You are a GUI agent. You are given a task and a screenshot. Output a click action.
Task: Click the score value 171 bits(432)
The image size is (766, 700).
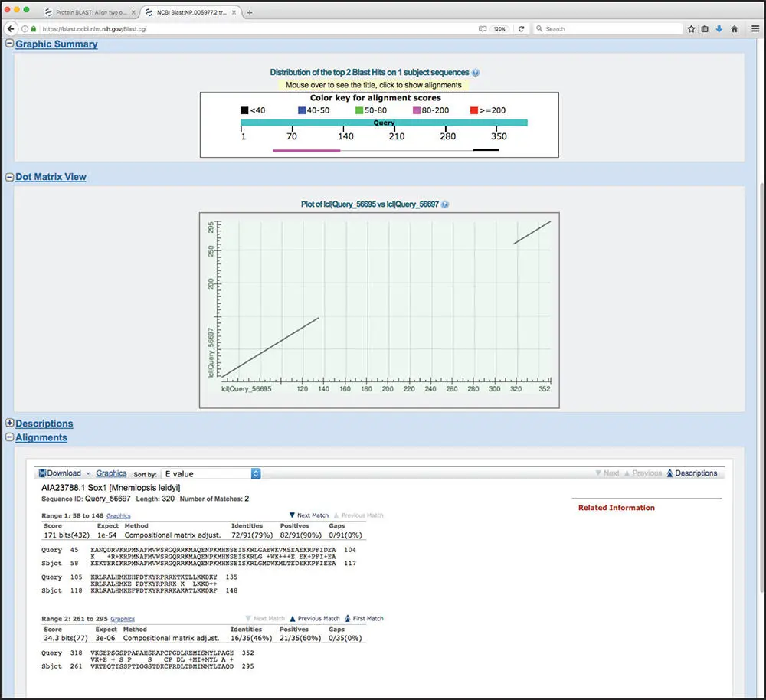(x=67, y=535)
